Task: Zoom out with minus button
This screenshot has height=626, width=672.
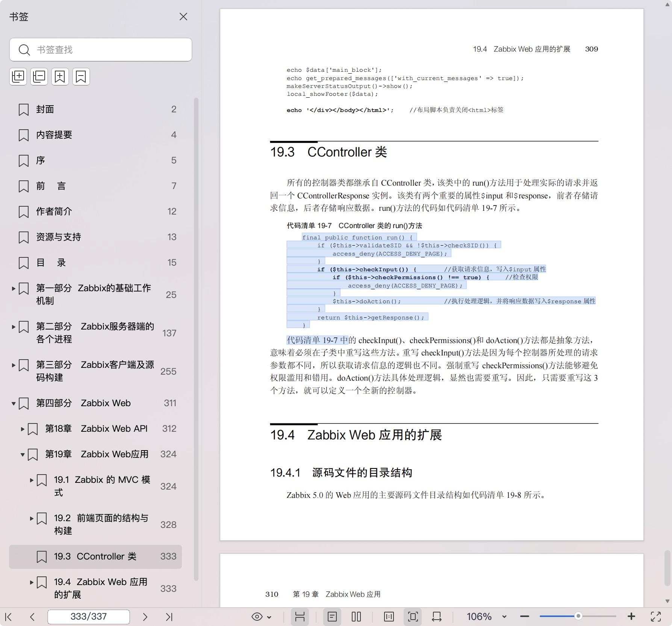Action: click(525, 617)
